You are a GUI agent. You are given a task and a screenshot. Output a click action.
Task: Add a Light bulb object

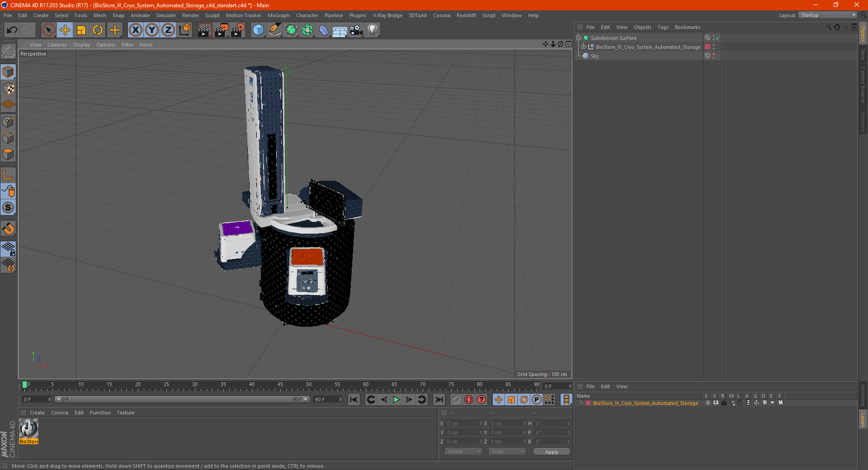point(373,30)
